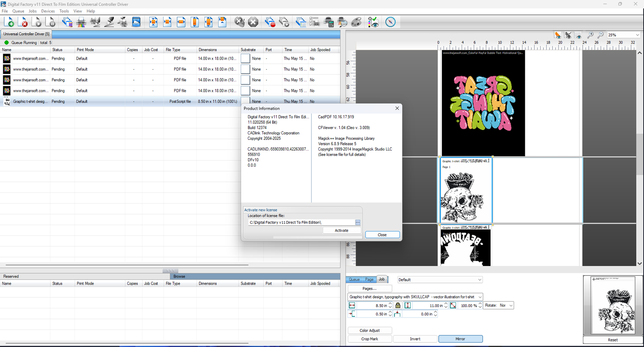The image size is (644, 347).
Task: Click the license file location field
Action: (301, 222)
